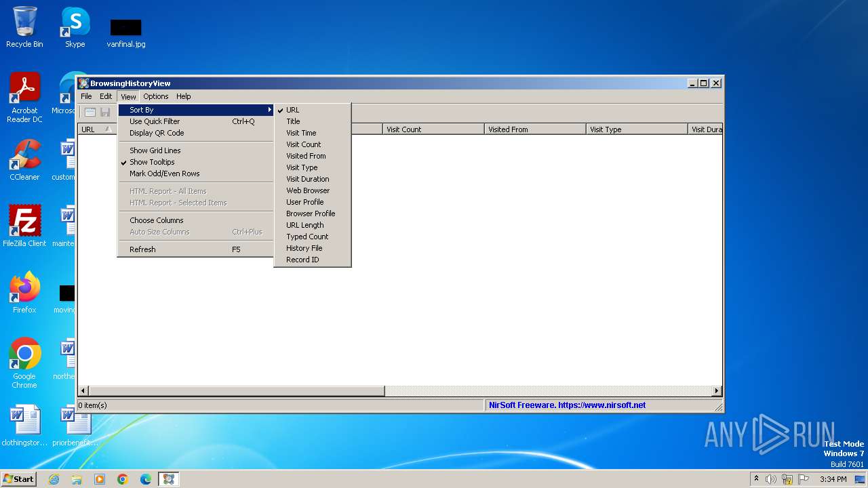The image size is (868, 488).
Task: Sort by Visit Type in submenu
Action: click(x=313, y=167)
